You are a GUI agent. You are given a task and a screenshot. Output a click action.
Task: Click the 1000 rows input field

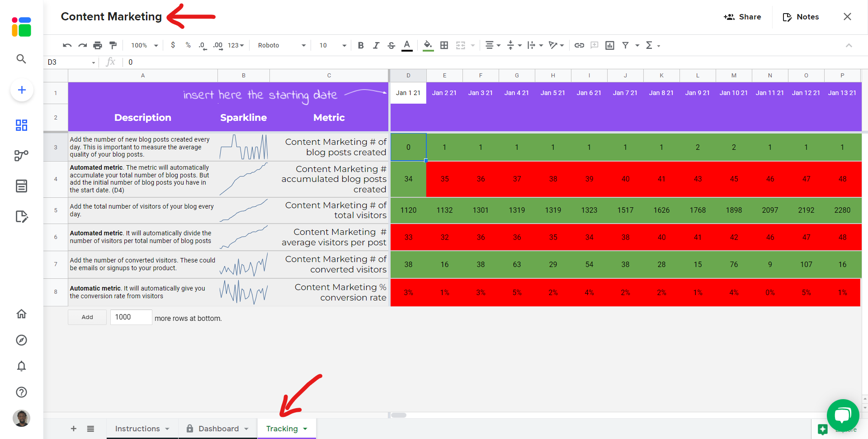131,317
